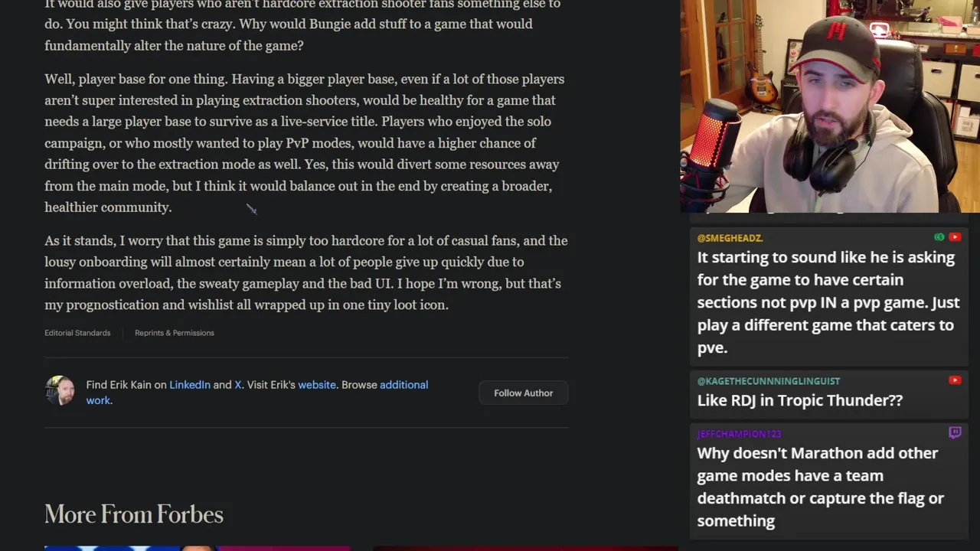
Task: Open the X profile link in author bio
Action: [238, 385]
